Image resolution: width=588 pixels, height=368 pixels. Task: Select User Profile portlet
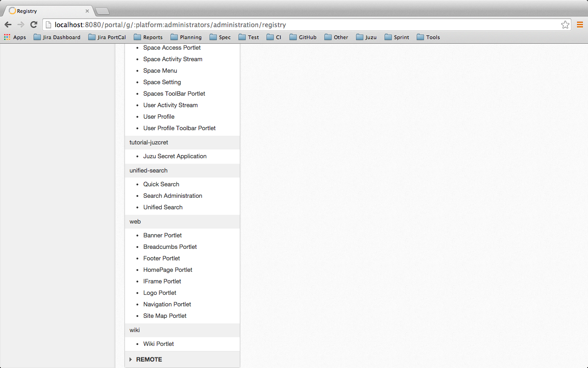[x=159, y=117]
